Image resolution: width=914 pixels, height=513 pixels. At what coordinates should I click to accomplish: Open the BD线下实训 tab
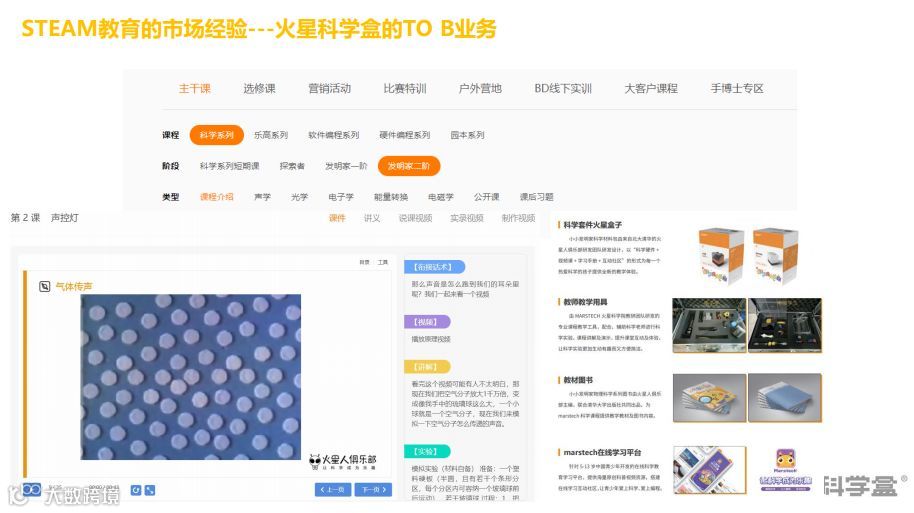tap(563, 89)
